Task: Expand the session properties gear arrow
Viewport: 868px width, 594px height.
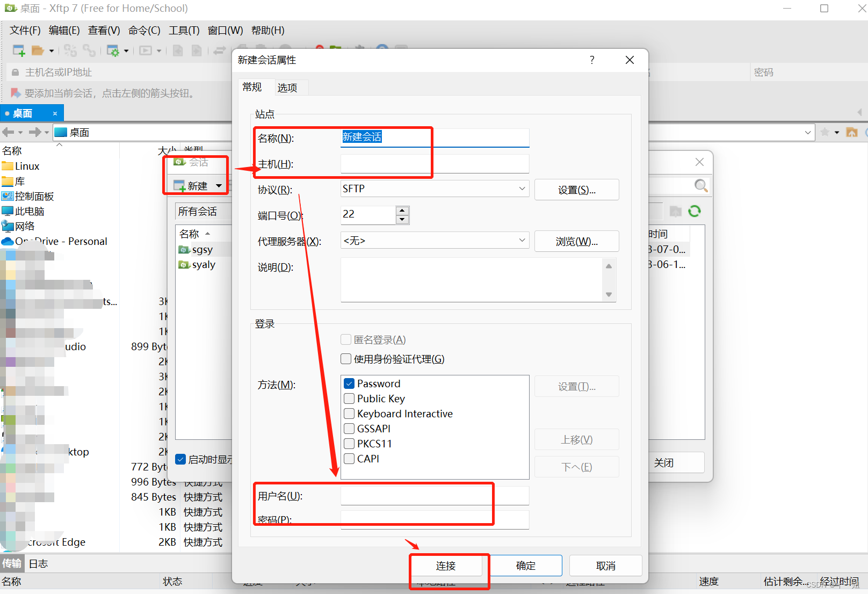Action: (x=126, y=51)
